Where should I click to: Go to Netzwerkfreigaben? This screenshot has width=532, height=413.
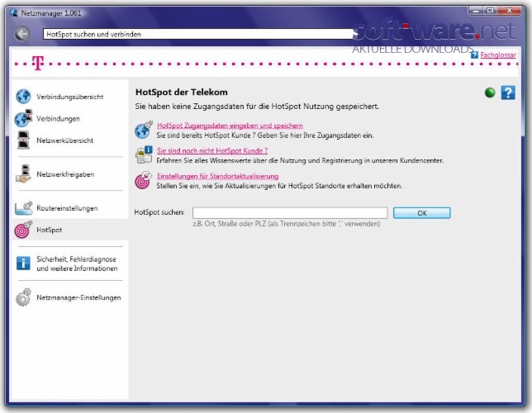[x=65, y=174]
